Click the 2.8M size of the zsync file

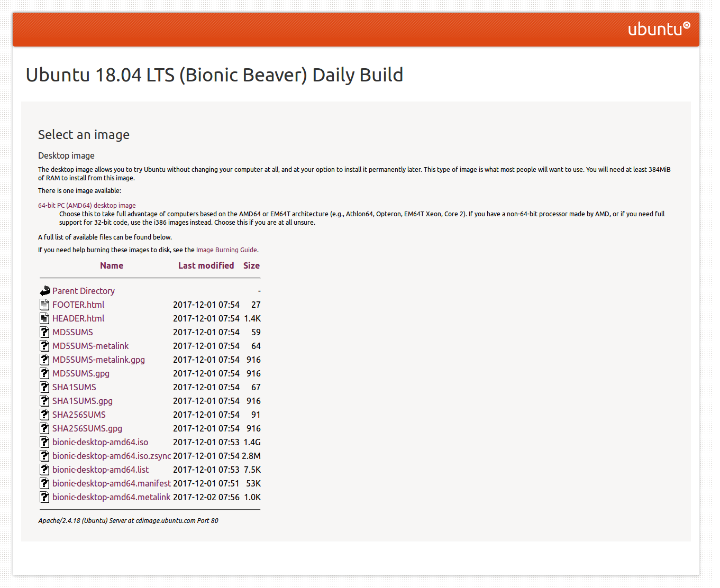click(x=251, y=456)
